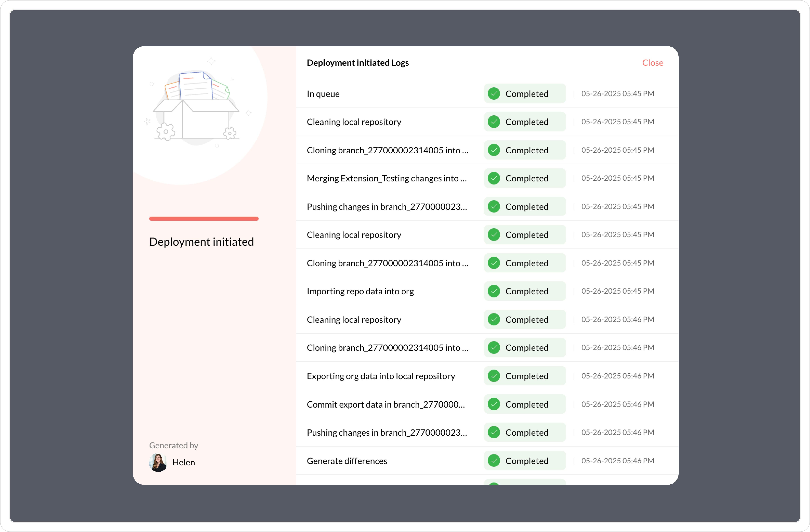Click Helen's profile avatar
This screenshot has height=532, width=810.
[158, 462]
